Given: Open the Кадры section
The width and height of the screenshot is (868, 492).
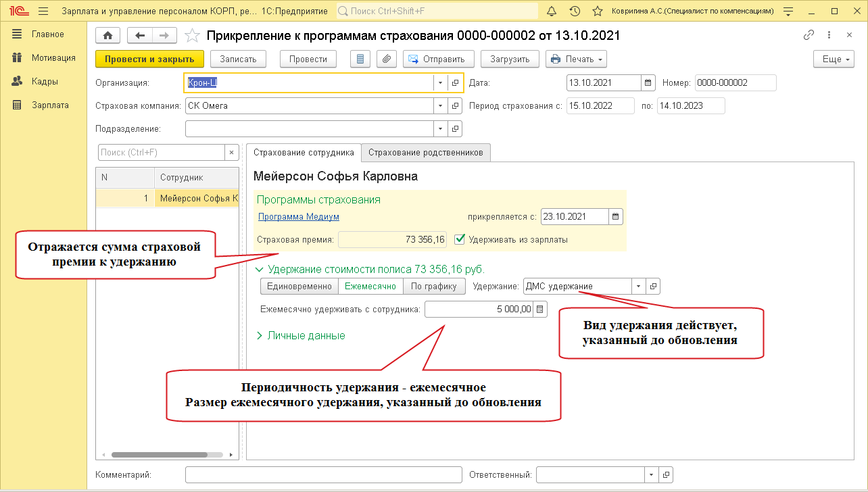Looking at the screenshot, I should coord(45,81).
